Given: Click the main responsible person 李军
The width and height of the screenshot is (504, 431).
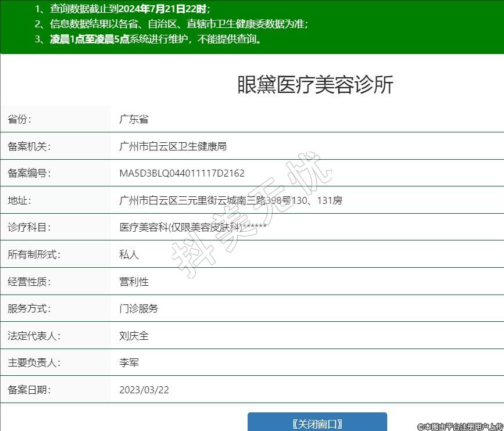Looking at the screenshot, I should pos(129,362).
